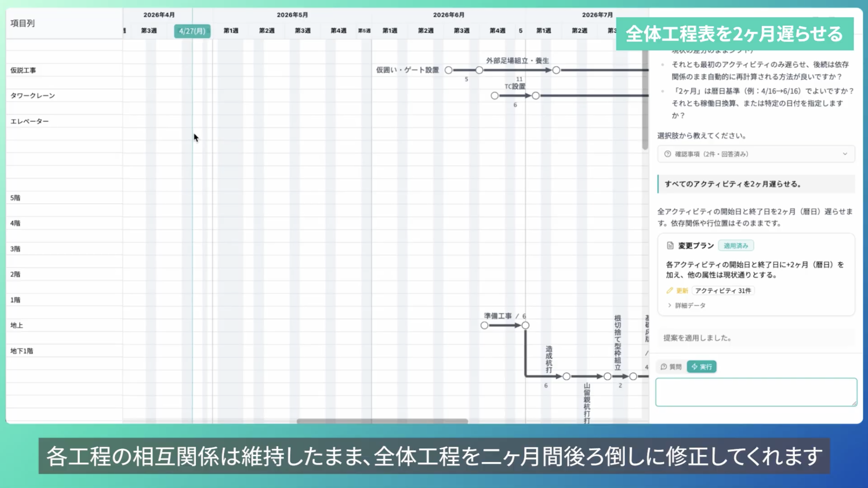Image resolution: width=868 pixels, height=488 pixels.
Task: Select the エレベーター row label
Action: click(x=29, y=121)
